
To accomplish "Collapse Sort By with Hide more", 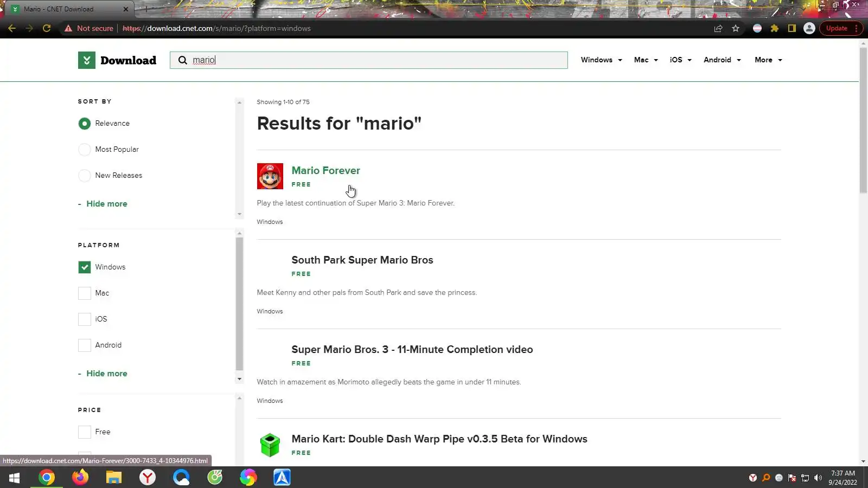I will (103, 204).
